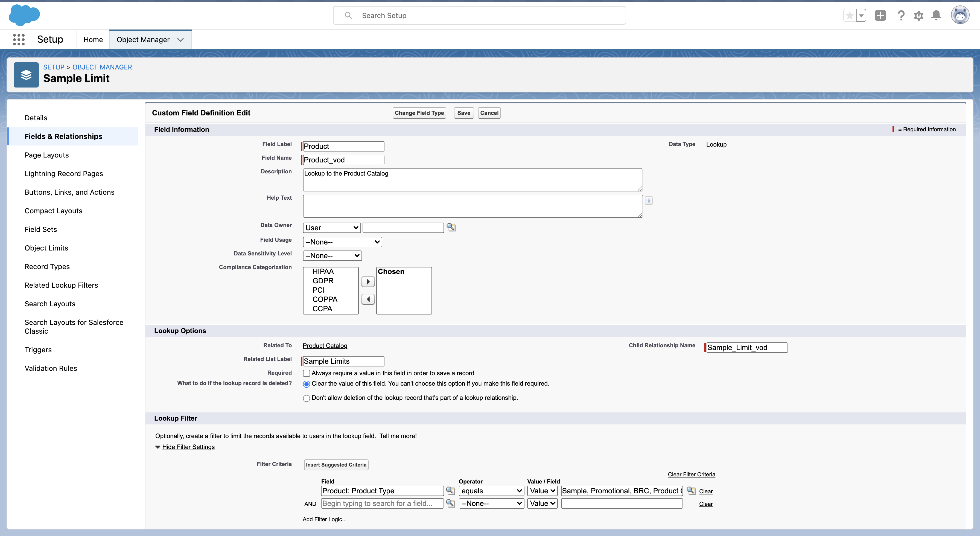
Task: Click the Help Text info icon
Action: pyautogui.click(x=649, y=200)
